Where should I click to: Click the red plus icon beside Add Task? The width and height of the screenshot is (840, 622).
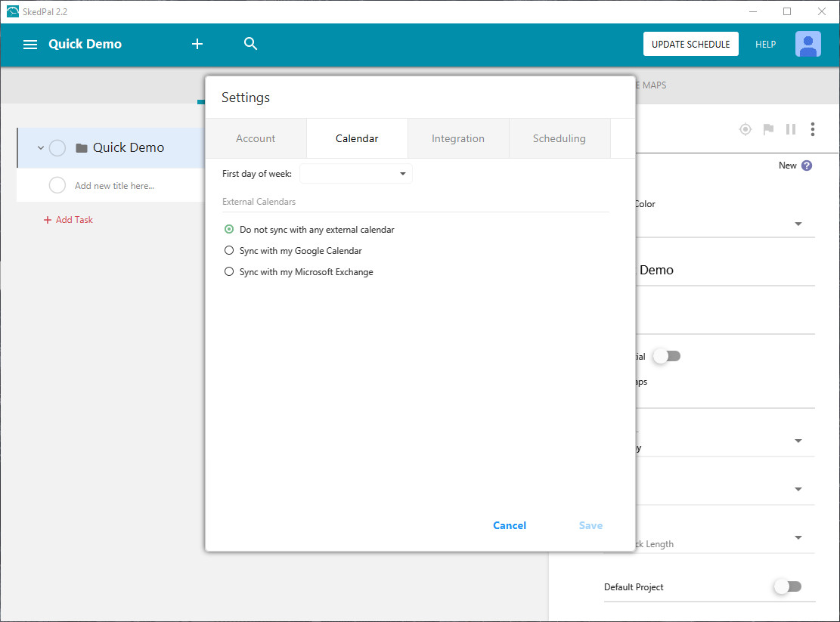pos(47,220)
